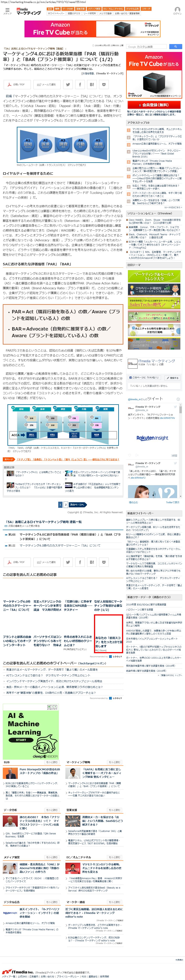Click もっと読む in the 営業支援 section
This screenshot has height=980, width=185.
[114, 810]
